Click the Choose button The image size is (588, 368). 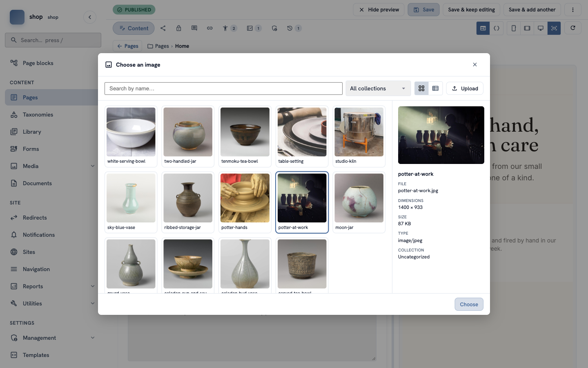tap(469, 304)
